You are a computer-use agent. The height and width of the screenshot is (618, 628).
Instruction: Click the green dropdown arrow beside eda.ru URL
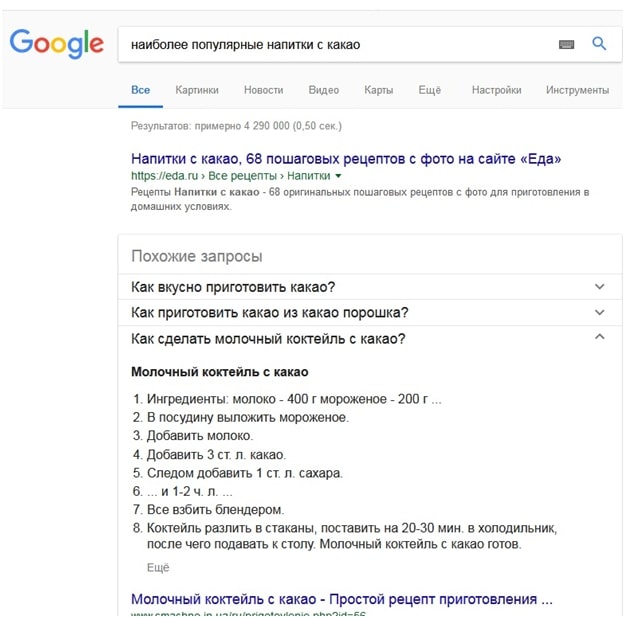coord(338,176)
